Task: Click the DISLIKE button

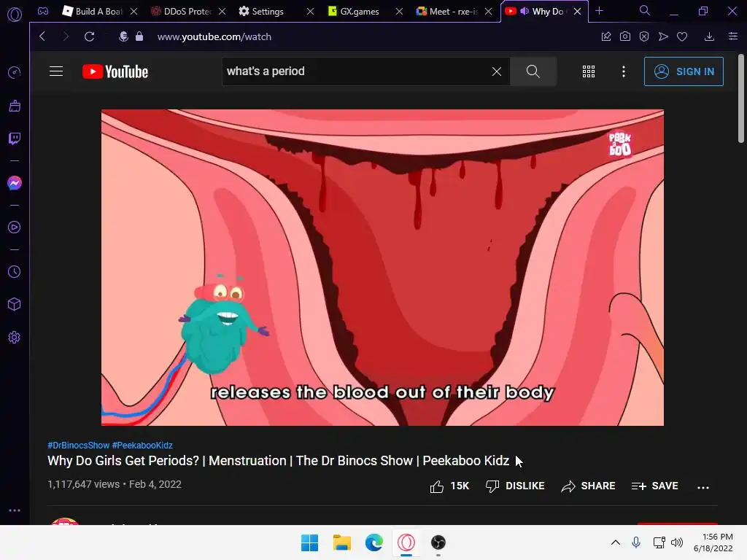Action: 515,486
